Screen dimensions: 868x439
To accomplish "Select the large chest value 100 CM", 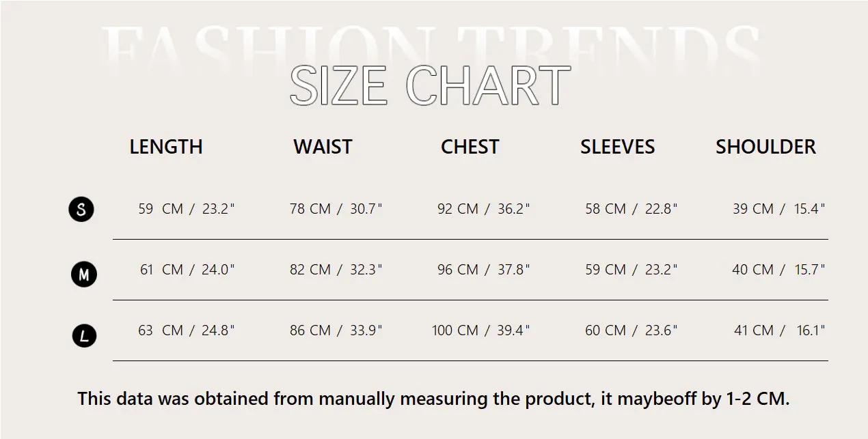I will tap(455, 330).
